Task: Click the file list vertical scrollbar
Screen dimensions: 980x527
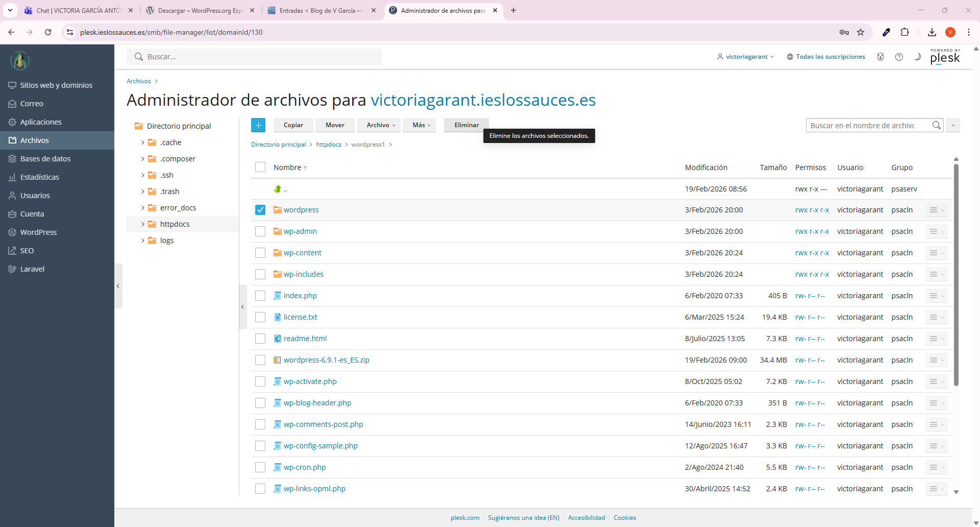Action: click(x=956, y=276)
